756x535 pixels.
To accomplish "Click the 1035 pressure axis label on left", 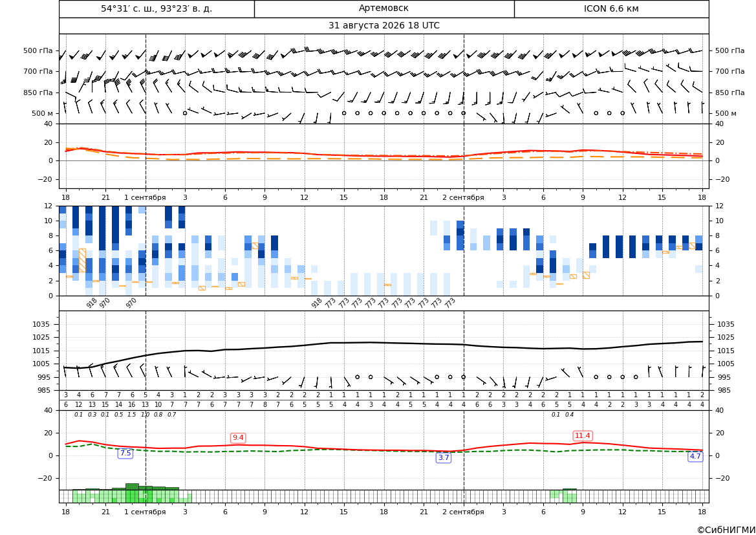I will [44, 324].
